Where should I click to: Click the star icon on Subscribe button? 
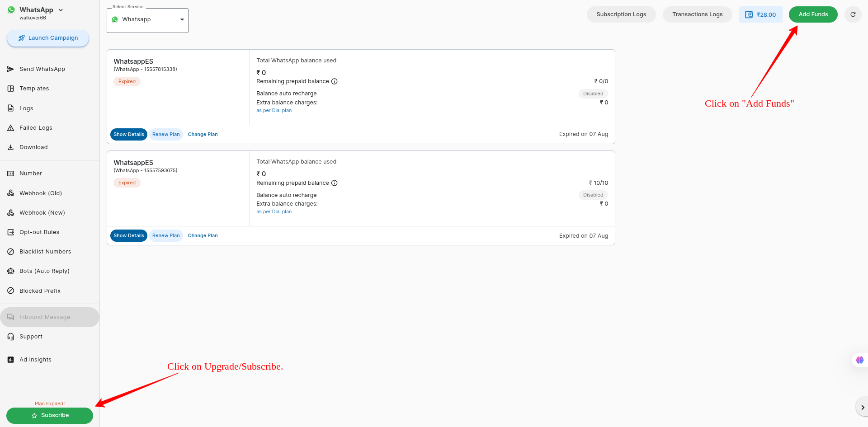pyautogui.click(x=34, y=416)
